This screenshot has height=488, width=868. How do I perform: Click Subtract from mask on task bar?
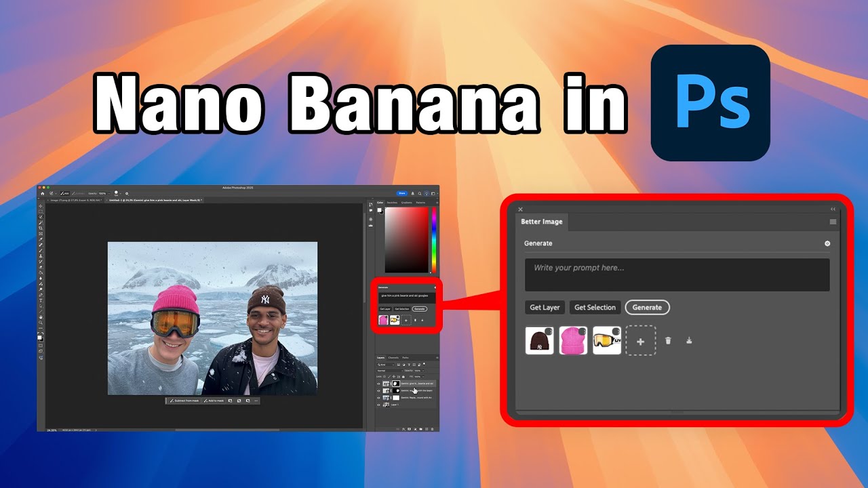pos(184,401)
